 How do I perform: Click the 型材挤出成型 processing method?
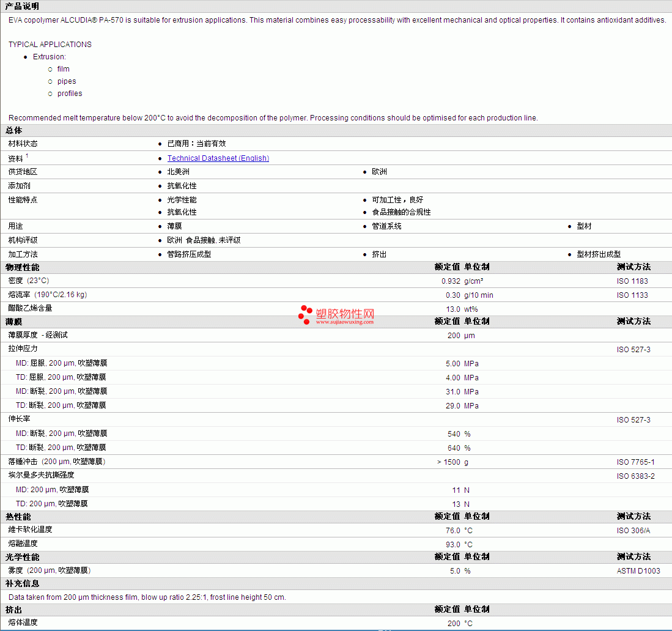tap(598, 254)
